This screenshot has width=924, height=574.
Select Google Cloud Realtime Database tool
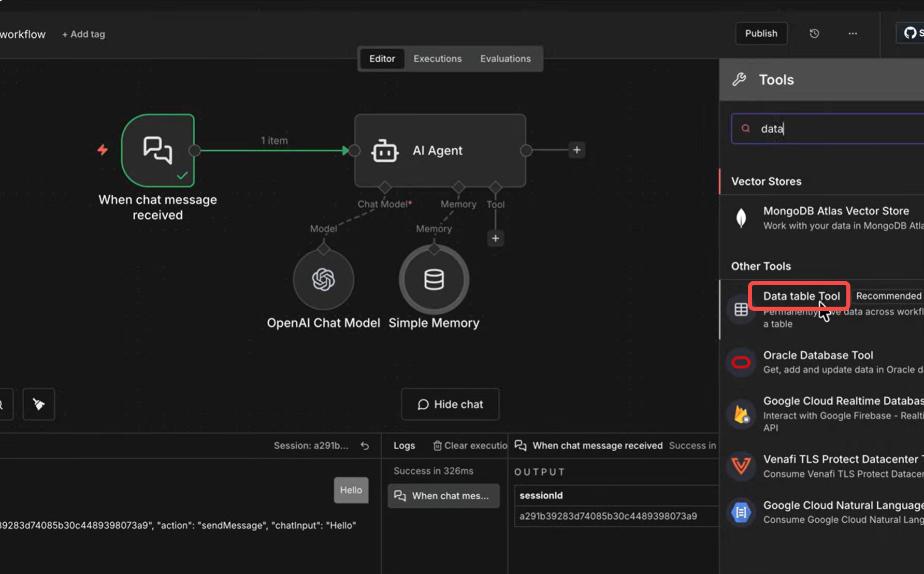tap(821, 413)
